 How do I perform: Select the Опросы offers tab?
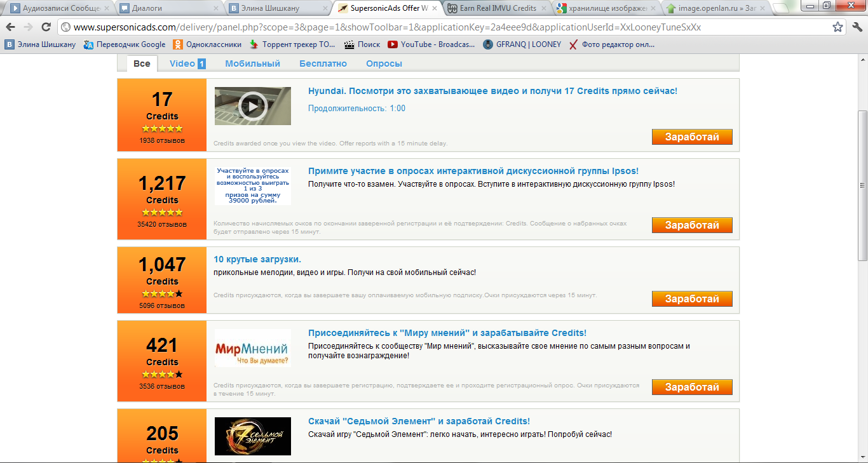pos(384,64)
